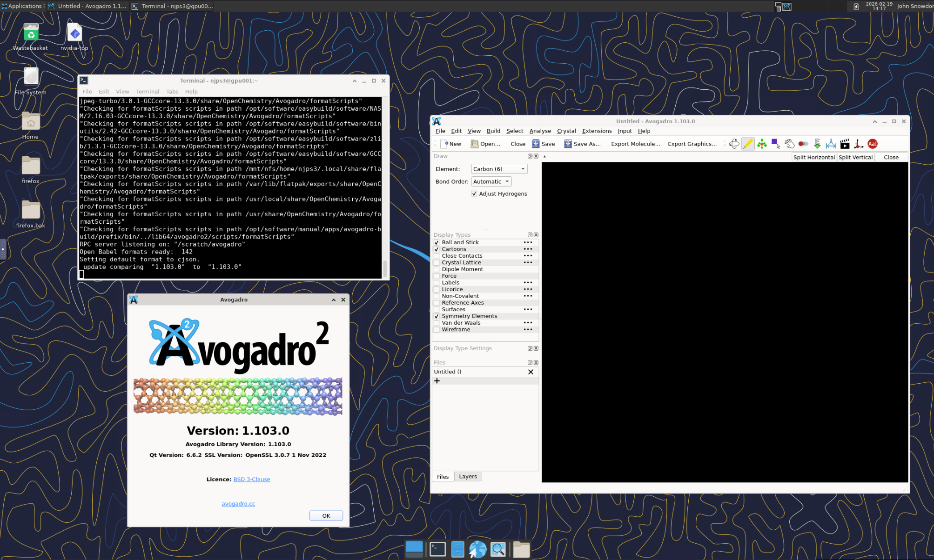
Task: Select the green Template tool icon
Action: [x=762, y=144]
